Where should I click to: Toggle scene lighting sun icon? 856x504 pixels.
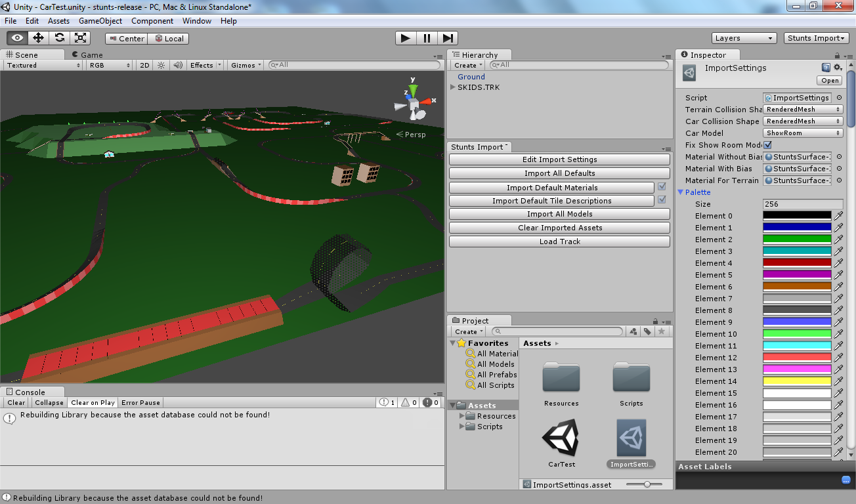tap(161, 65)
